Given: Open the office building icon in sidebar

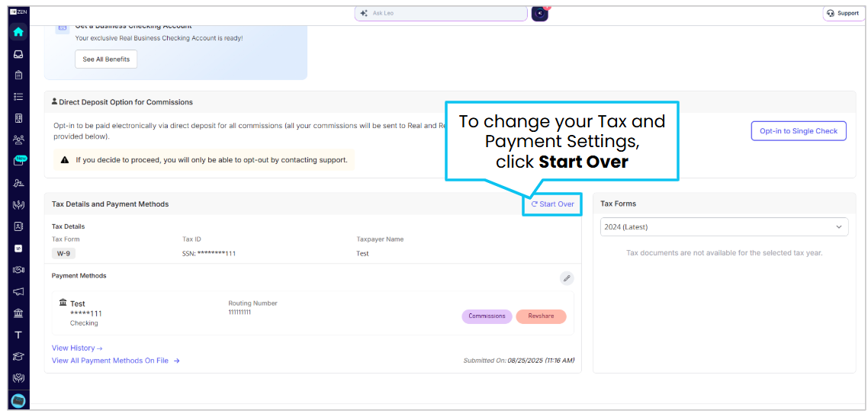Looking at the screenshot, I should pyautogui.click(x=18, y=118).
